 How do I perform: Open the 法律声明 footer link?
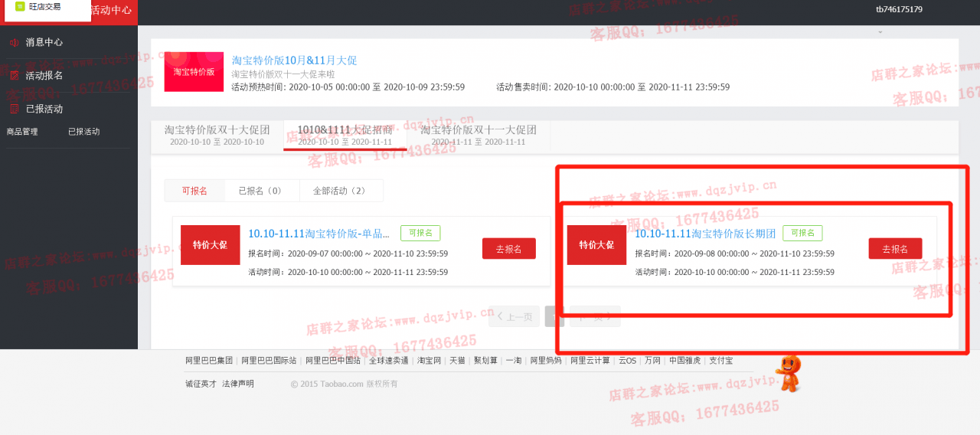[x=238, y=384]
